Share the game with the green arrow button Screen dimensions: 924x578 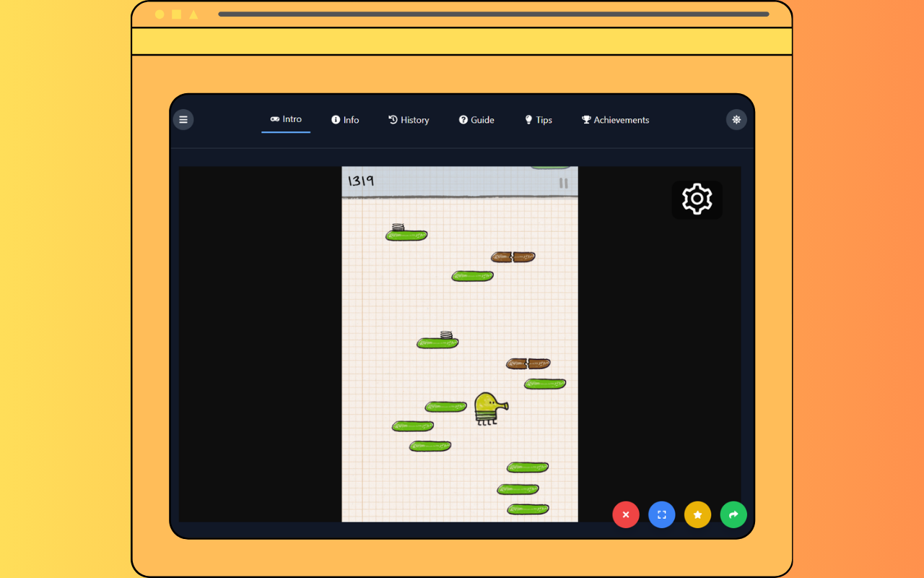733,514
